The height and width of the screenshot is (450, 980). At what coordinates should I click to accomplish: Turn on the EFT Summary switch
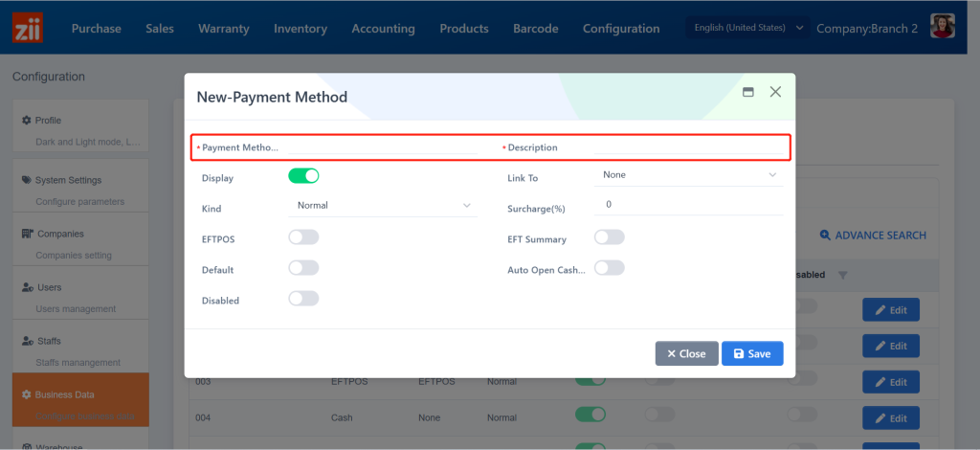610,237
